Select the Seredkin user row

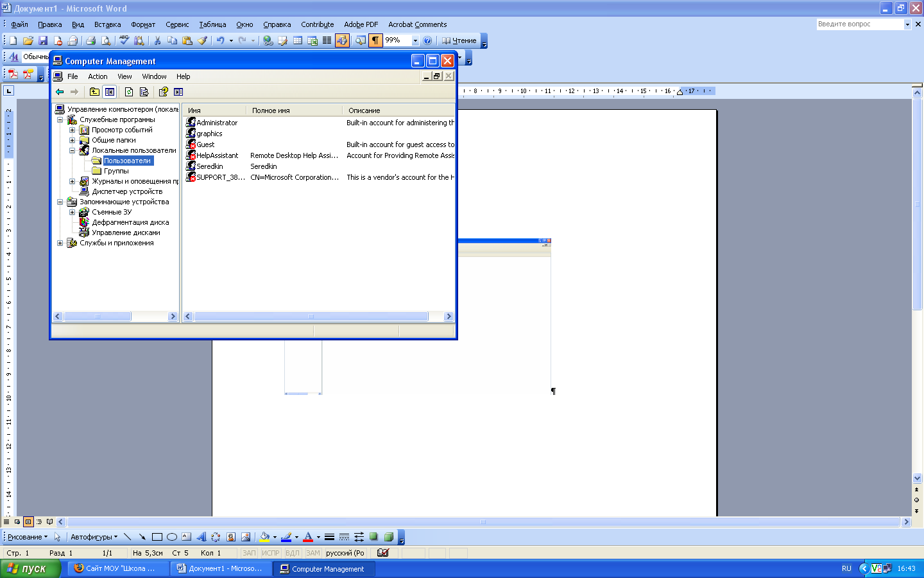tap(319, 166)
